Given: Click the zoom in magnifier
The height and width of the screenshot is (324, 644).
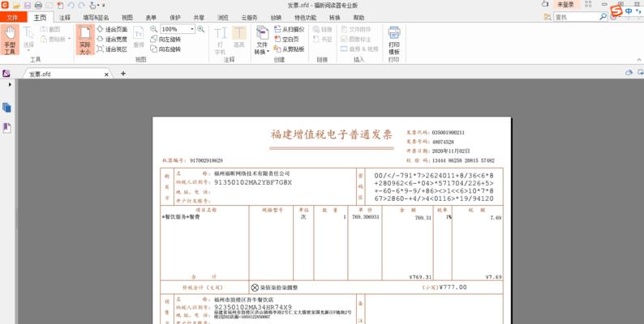Looking at the screenshot, I should (201, 29).
